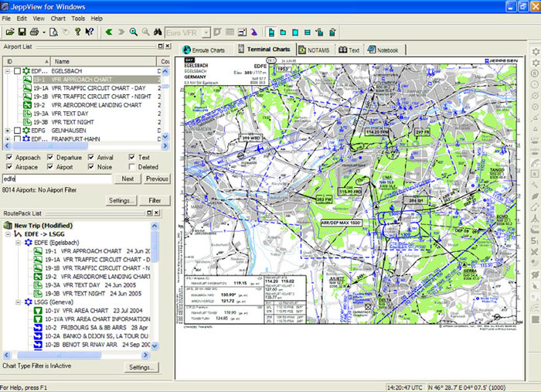
Task: Open the Chart menu
Action: pos(58,19)
